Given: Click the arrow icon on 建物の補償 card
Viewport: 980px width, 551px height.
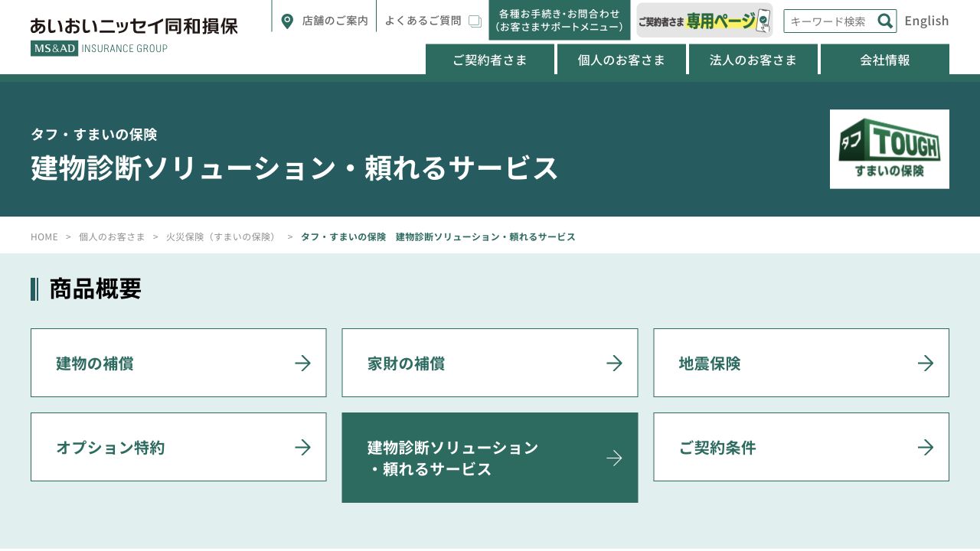Looking at the screenshot, I should pos(303,363).
